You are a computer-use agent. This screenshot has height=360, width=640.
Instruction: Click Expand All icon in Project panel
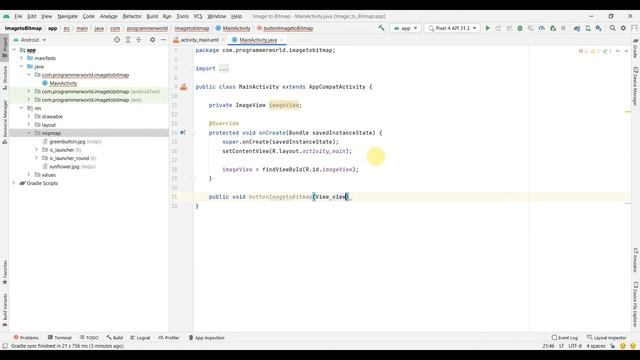(128, 40)
